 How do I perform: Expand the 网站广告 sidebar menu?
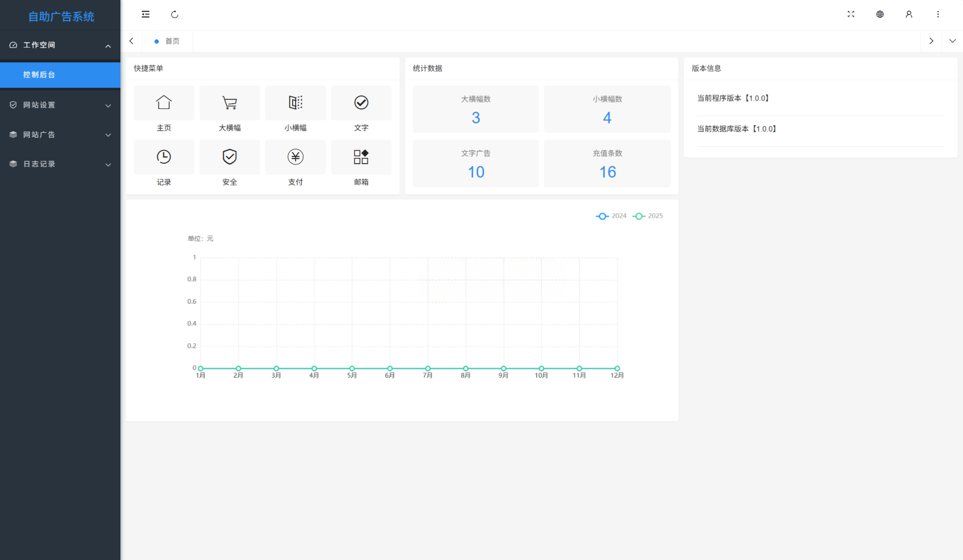pos(60,135)
